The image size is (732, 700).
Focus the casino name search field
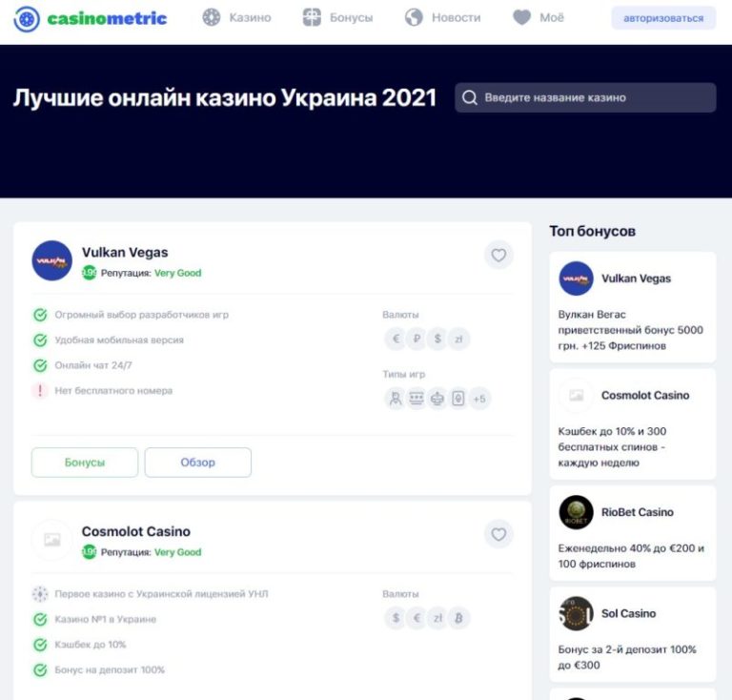click(585, 97)
